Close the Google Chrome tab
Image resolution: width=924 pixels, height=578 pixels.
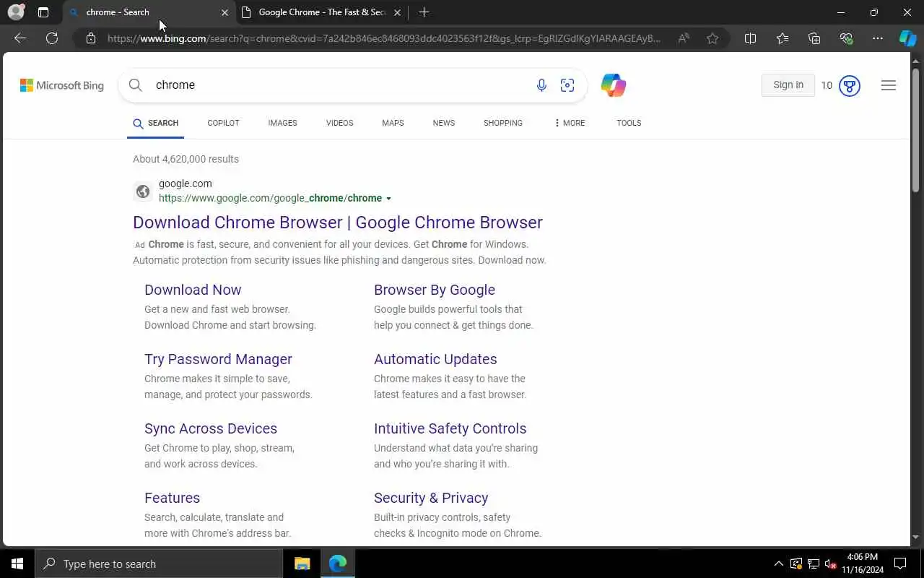click(397, 12)
